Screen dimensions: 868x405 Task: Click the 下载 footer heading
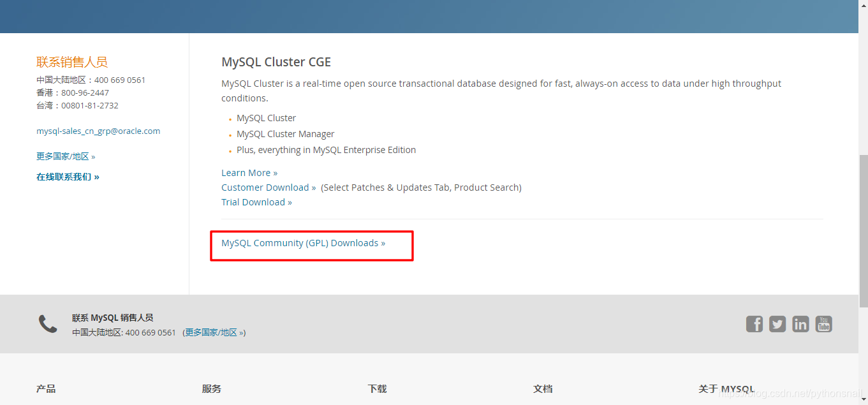click(378, 388)
